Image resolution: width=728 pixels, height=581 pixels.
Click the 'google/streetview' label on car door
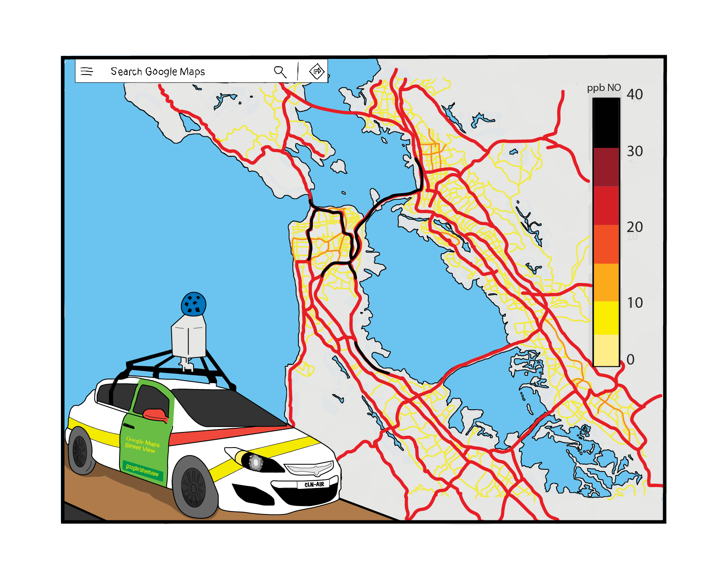[x=142, y=470]
